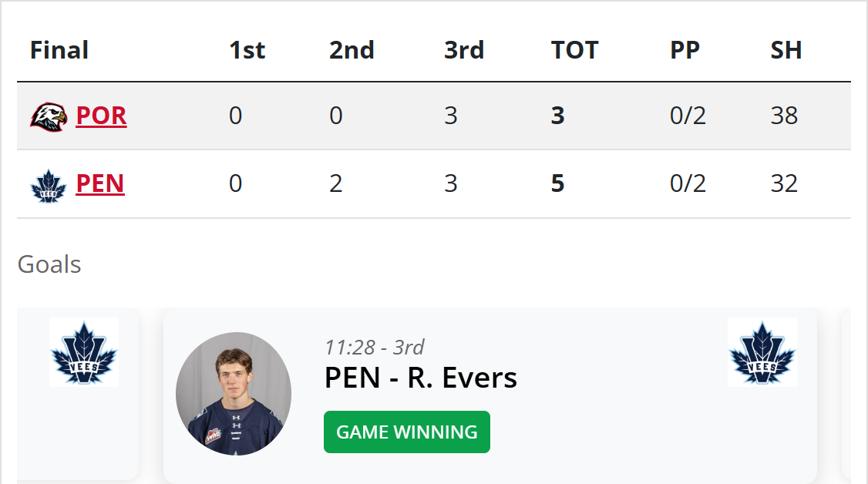Click PEN total score of 5
Image resolution: width=868 pixels, height=484 pixels.
[558, 184]
